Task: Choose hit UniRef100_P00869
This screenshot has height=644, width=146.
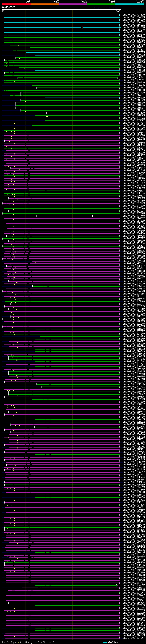Action: [x=134, y=487]
